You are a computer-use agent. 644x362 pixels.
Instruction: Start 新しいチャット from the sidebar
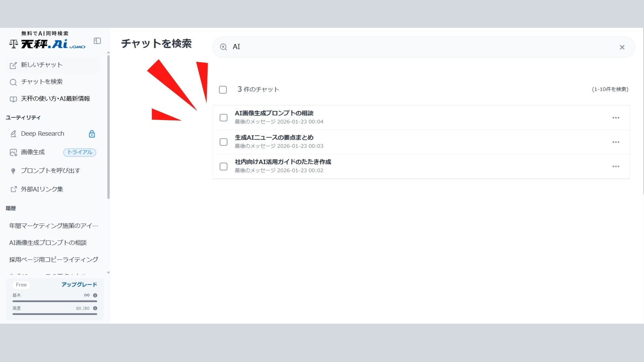pyautogui.click(x=42, y=65)
